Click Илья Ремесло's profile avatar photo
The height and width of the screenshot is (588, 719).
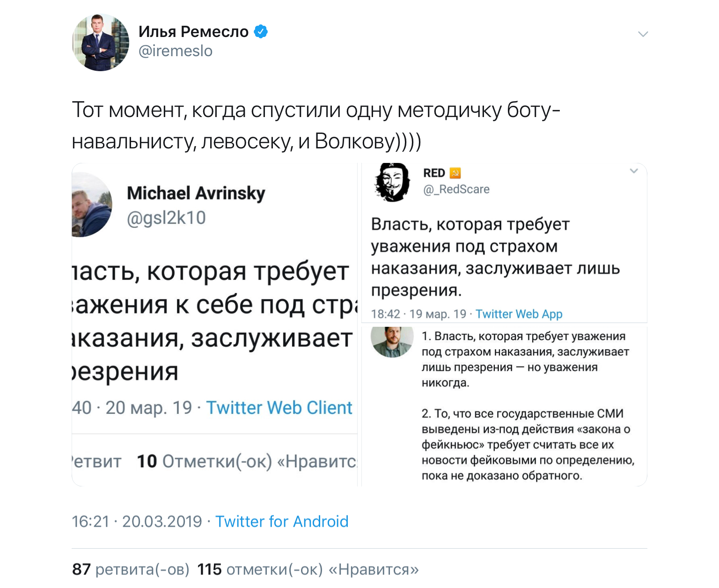[100, 43]
